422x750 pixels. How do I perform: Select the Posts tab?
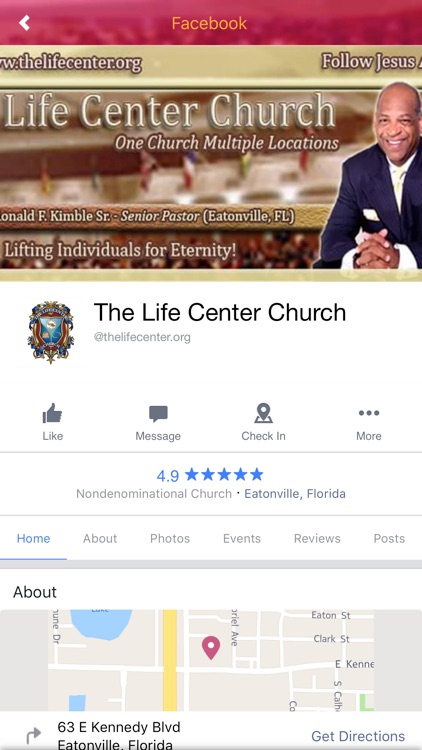pos(389,538)
